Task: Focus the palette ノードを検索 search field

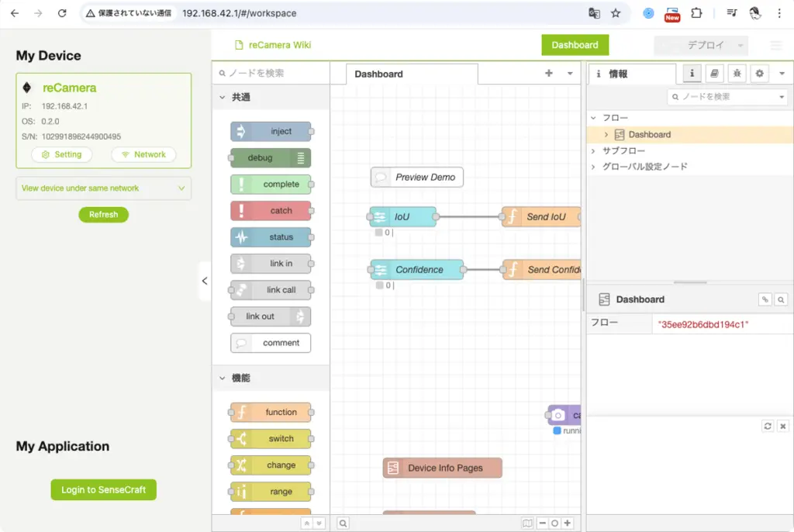Action: click(x=271, y=74)
